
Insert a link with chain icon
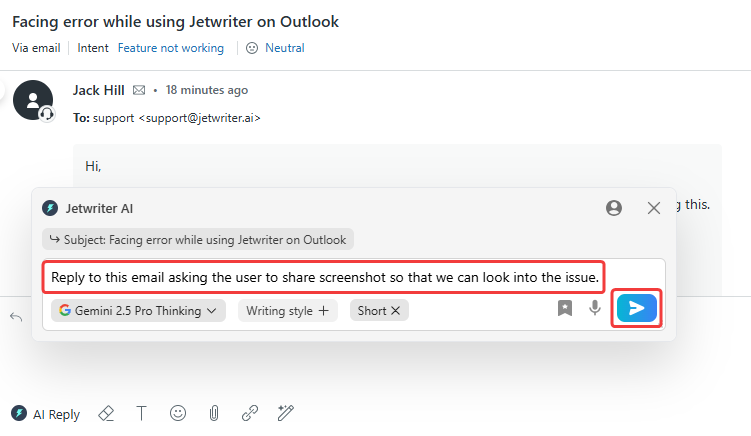[x=250, y=413]
